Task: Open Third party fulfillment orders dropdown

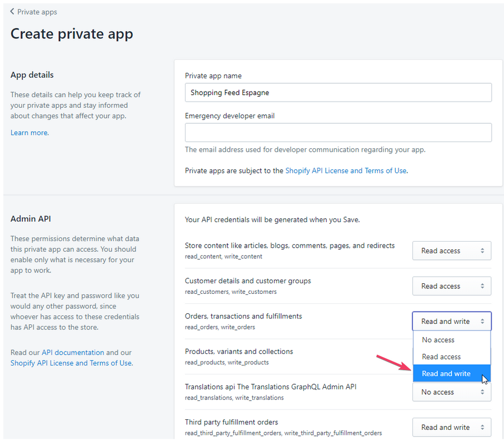Action: tap(451, 427)
